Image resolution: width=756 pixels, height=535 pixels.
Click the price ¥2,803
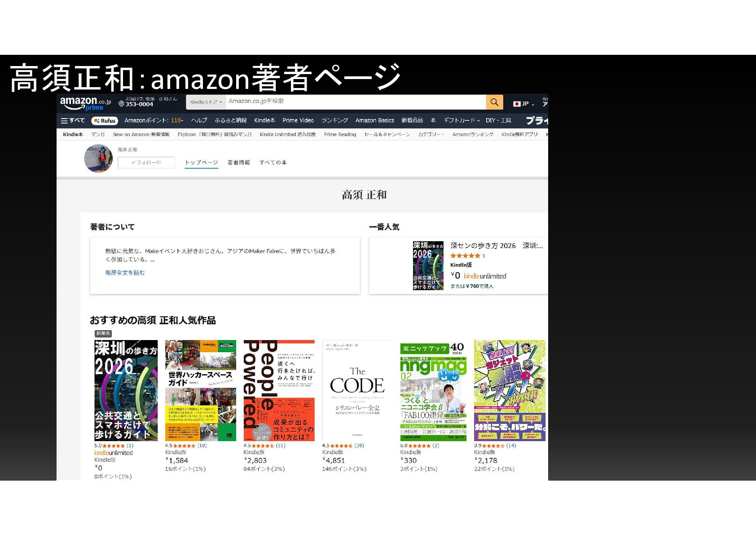[x=255, y=460]
